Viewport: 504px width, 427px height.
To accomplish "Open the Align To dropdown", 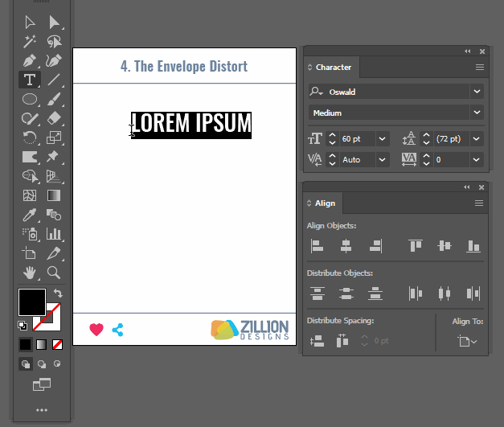I will [467, 342].
